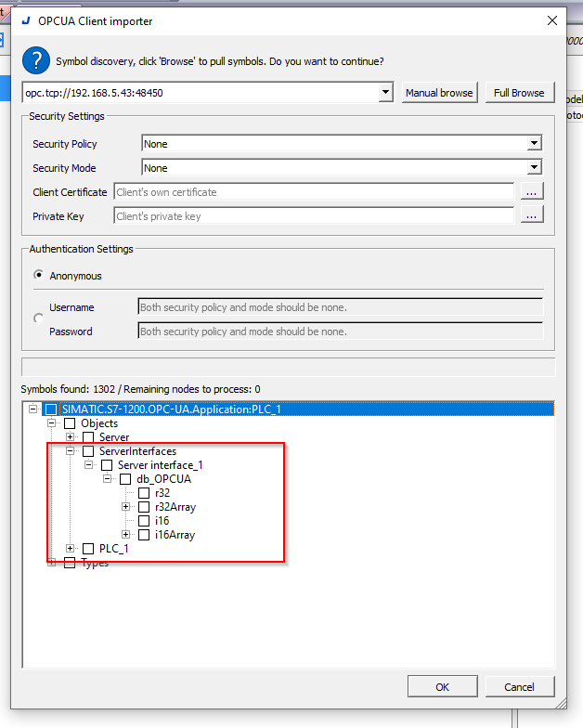Check the PLC_1 checkbox

click(88, 548)
